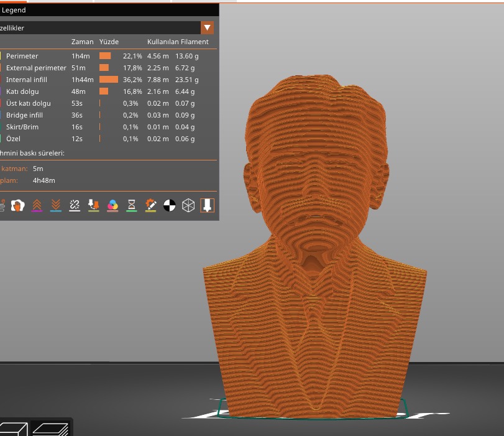Click Perimeter 13.60 g weight

pos(187,56)
